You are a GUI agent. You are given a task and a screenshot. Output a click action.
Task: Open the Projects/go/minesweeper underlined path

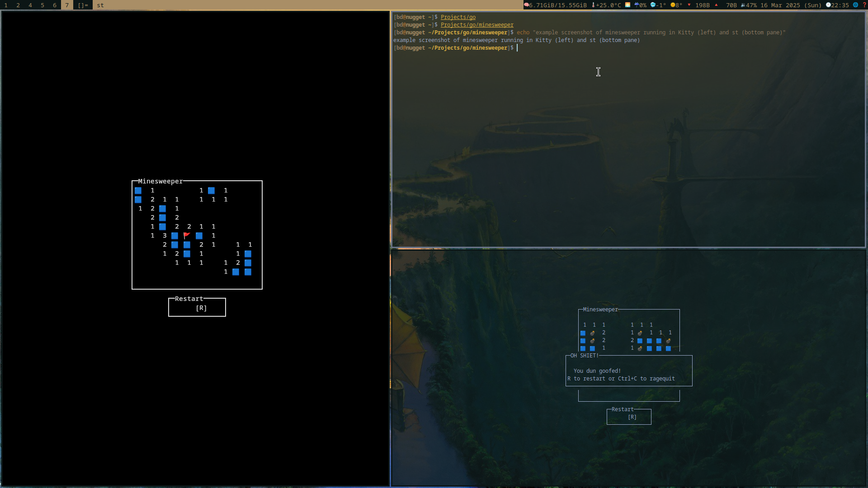pos(477,25)
